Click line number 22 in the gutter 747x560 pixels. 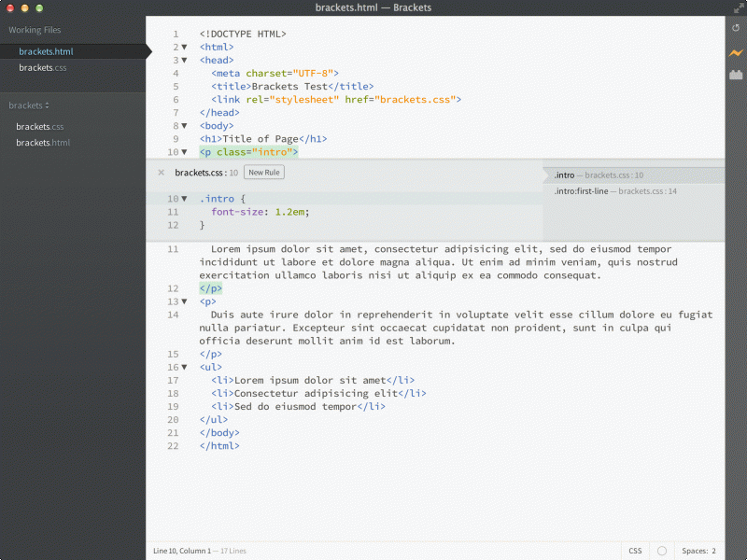pyautogui.click(x=173, y=446)
